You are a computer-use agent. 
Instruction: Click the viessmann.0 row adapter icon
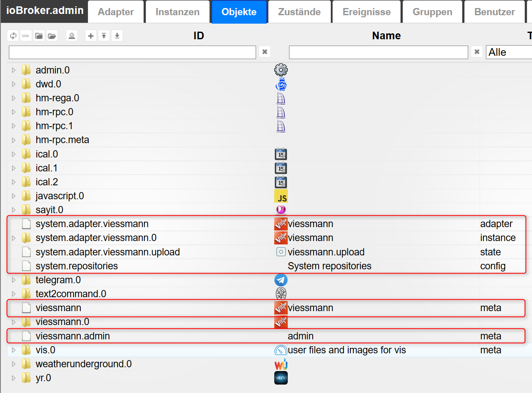(x=281, y=322)
